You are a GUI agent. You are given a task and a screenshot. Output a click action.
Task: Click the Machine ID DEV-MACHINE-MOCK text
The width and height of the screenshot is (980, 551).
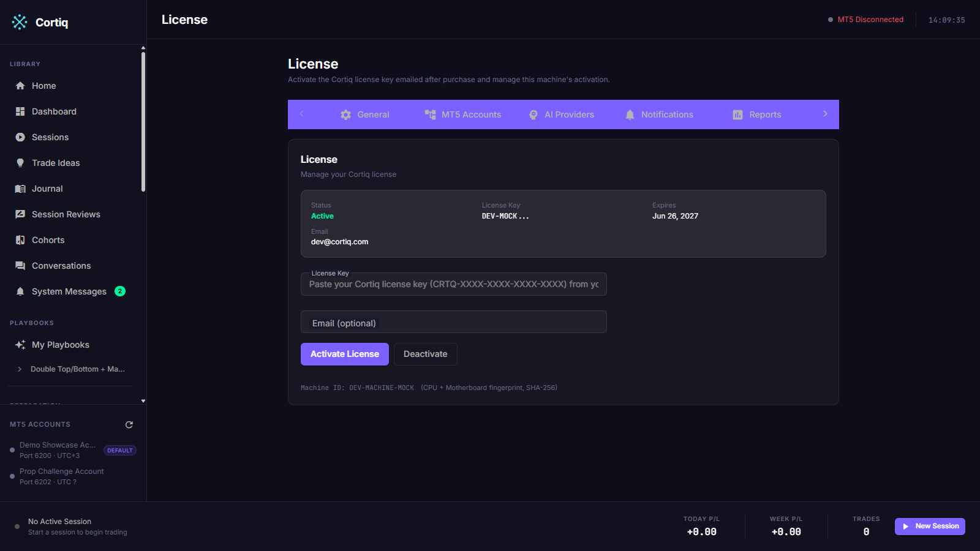[357, 388]
